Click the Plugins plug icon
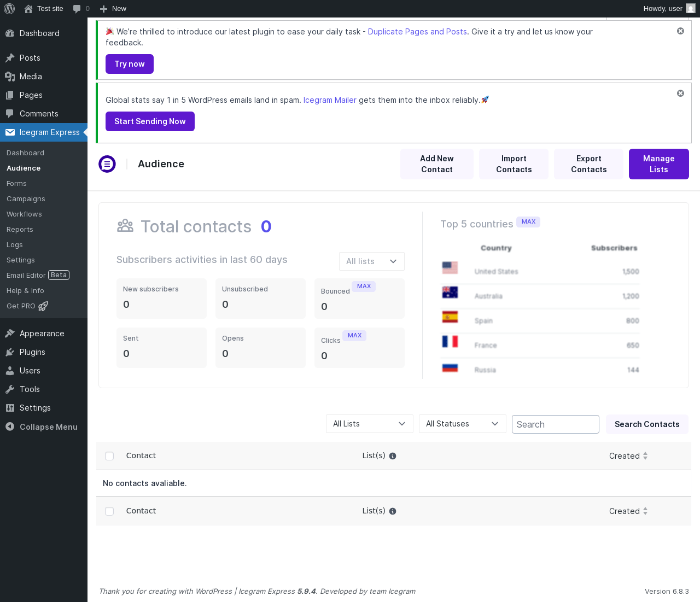This screenshot has height=602, width=700. (x=10, y=352)
